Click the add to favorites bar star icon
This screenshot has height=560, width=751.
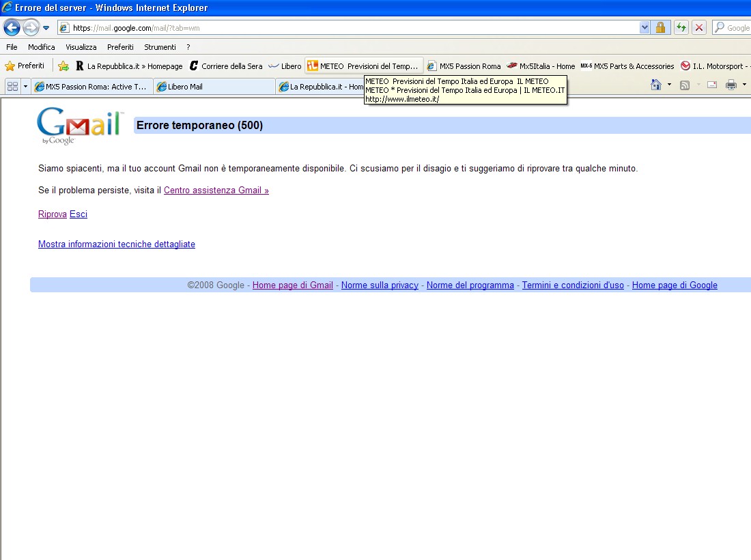[63, 66]
